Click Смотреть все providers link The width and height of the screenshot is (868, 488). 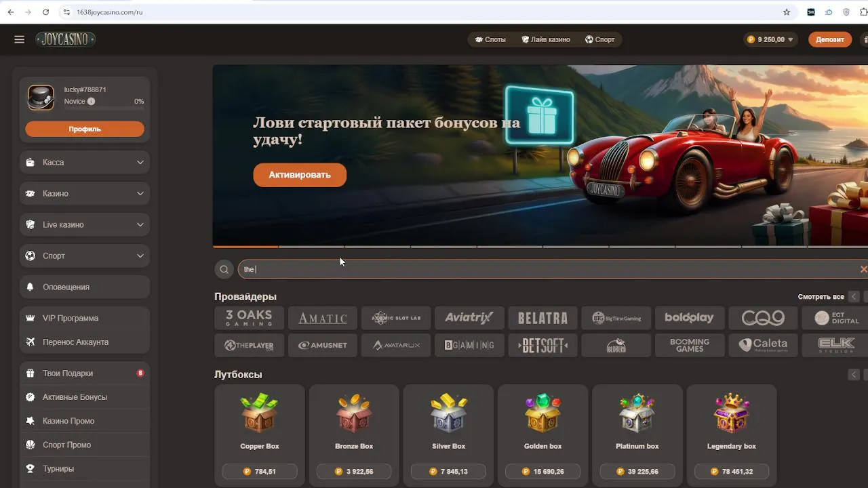pyautogui.click(x=821, y=297)
